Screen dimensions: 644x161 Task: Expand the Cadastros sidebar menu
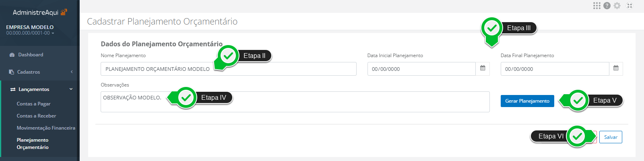pos(40,72)
